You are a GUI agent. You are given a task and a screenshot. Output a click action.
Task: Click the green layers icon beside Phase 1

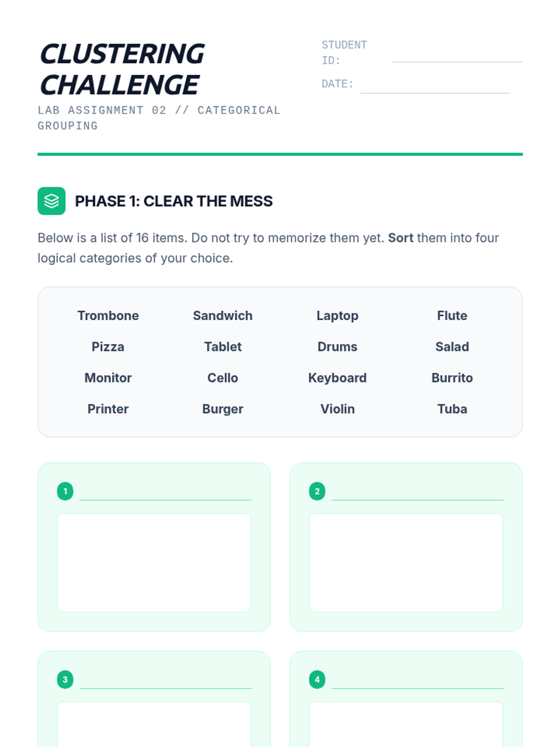[51, 201]
